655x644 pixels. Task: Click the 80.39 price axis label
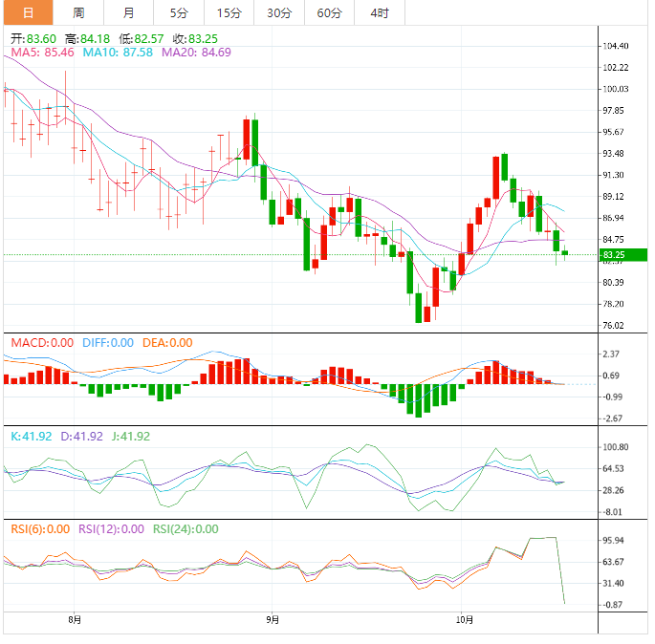(613, 283)
